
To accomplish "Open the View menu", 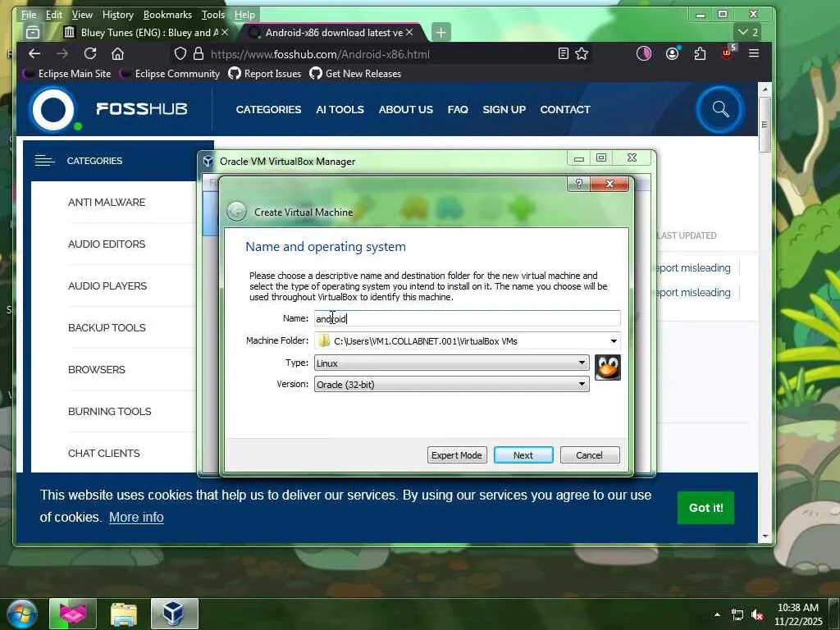I will (82, 15).
